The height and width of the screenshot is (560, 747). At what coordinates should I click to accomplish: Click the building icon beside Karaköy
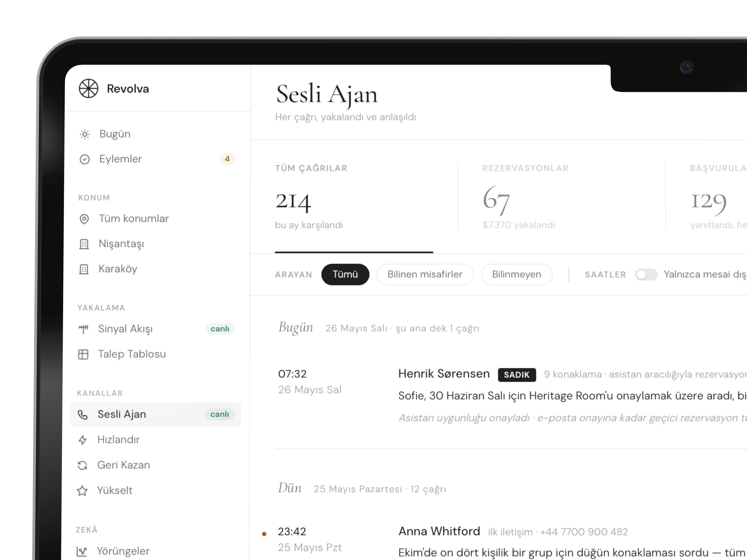pyautogui.click(x=84, y=269)
